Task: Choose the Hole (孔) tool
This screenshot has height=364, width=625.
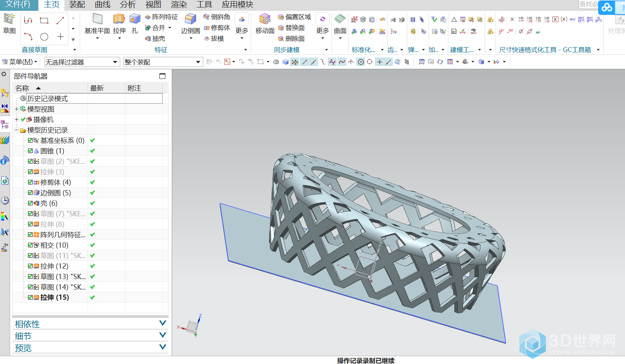Action: point(135,19)
